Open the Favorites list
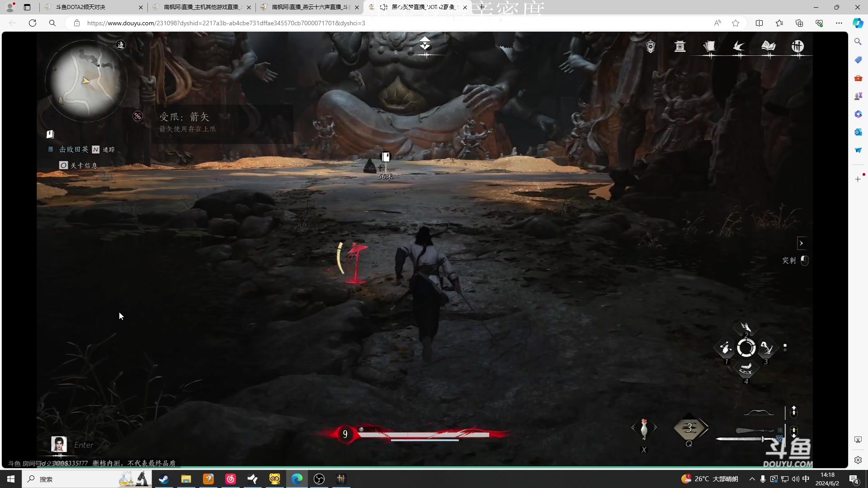Viewport: 868px width, 488px height. (779, 23)
